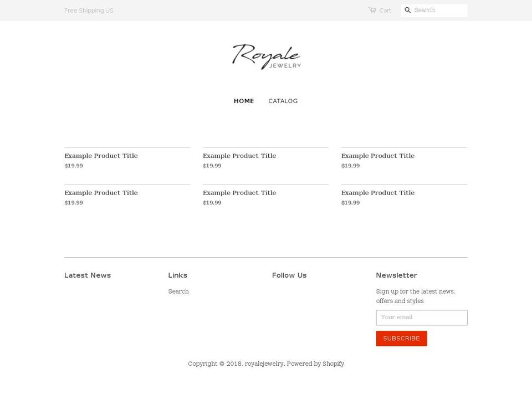Screen dimensions: 532x399
Task: Open the Powered by Shopify link
Action: click(315, 364)
